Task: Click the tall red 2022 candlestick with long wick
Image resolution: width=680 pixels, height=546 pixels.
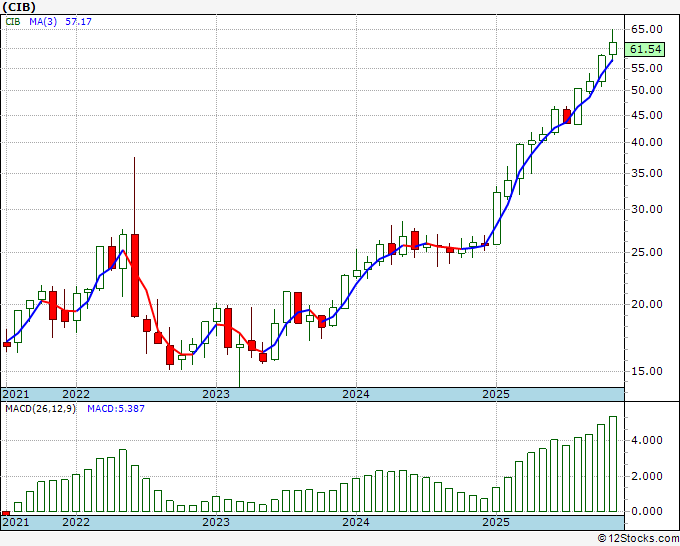Action: pos(135,275)
